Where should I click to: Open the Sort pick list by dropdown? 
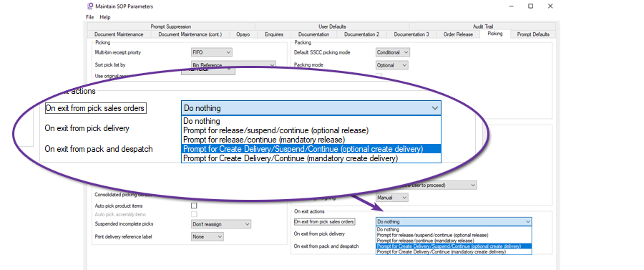point(233,64)
